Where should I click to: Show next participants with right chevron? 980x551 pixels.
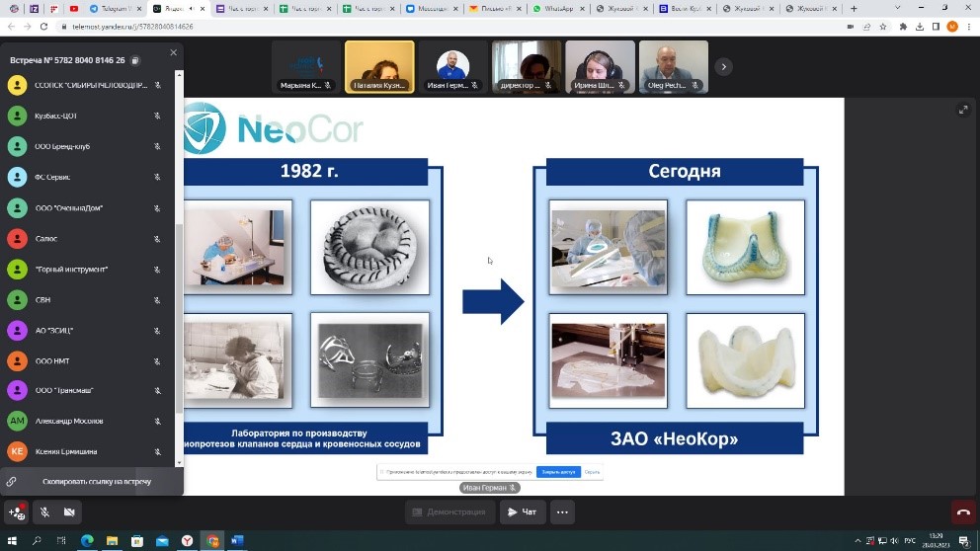click(x=723, y=67)
